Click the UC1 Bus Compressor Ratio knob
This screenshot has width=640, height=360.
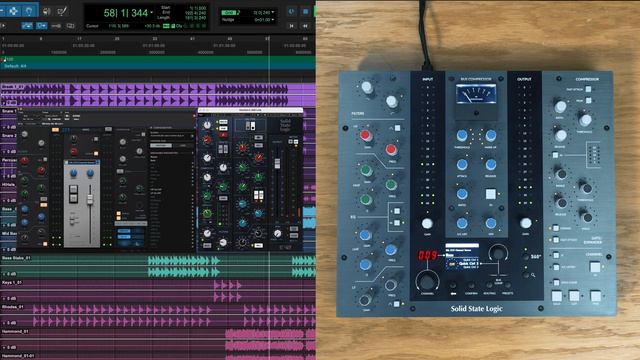click(x=462, y=193)
